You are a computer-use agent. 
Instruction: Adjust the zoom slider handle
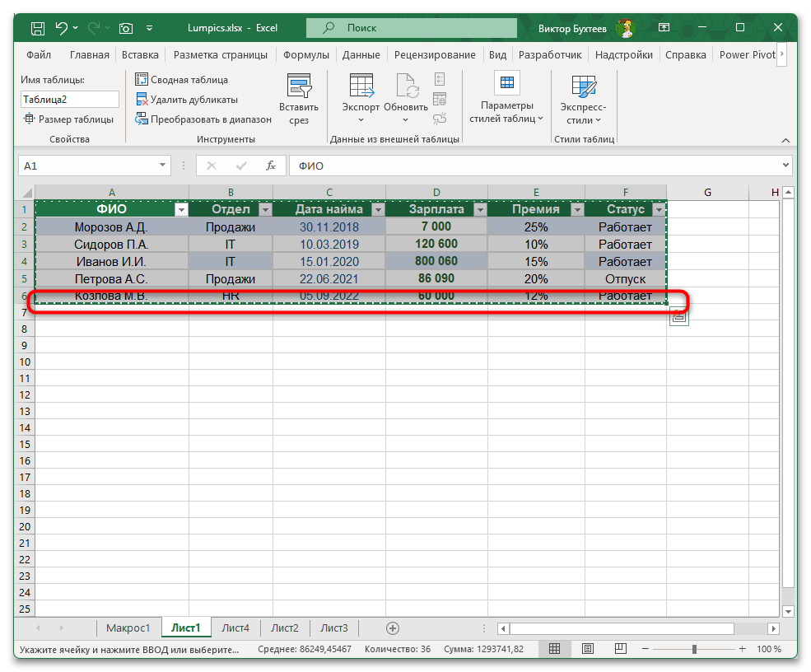[696, 649]
